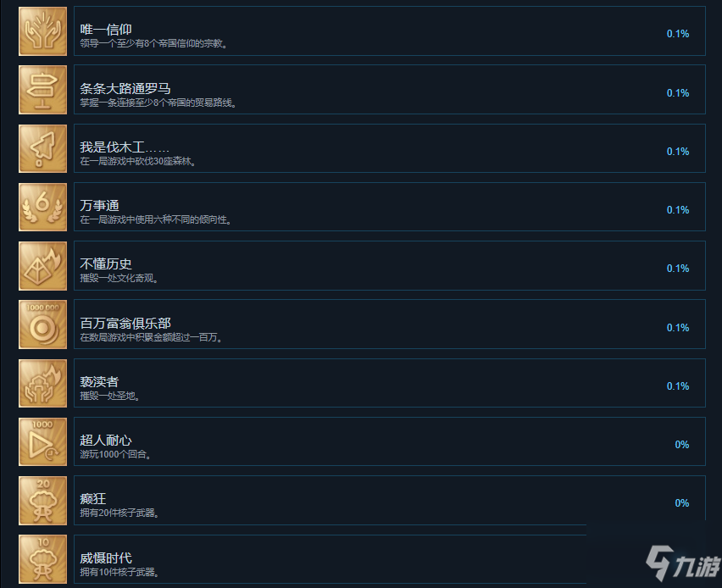Click the 亵渎者 achievement title
Viewport: 722px width, 588px height.
[x=99, y=382]
